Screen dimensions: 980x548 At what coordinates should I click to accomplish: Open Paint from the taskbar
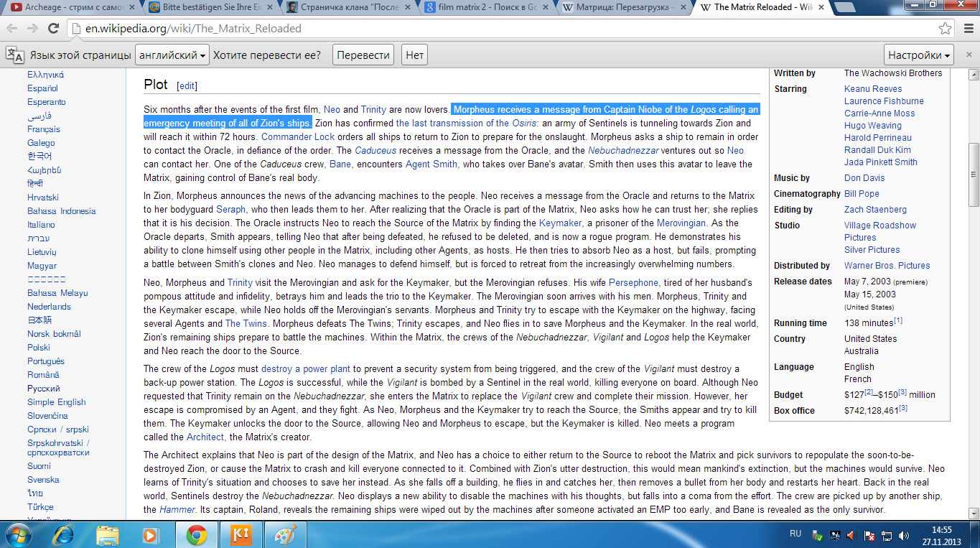[285, 535]
